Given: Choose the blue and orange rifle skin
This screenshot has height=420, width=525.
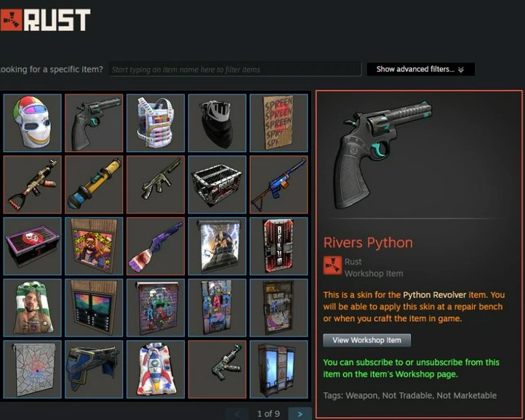Looking at the screenshot, I should [x=279, y=185].
